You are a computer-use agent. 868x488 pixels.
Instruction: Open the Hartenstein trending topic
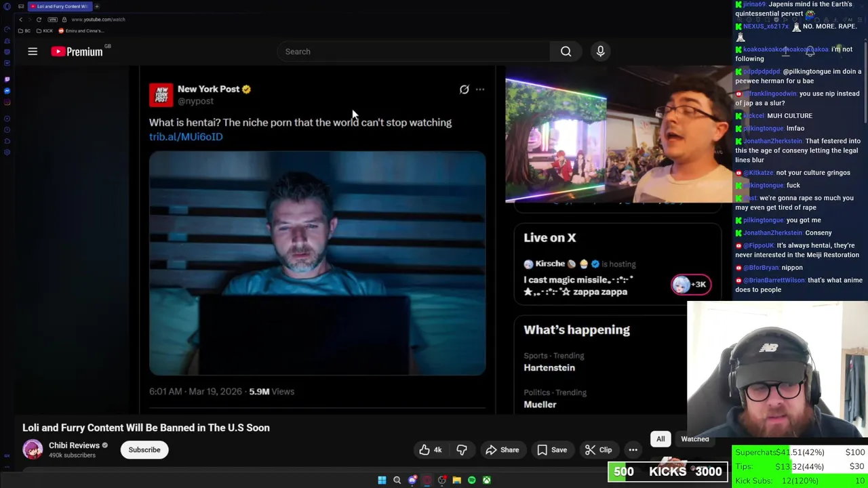pyautogui.click(x=549, y=367)
